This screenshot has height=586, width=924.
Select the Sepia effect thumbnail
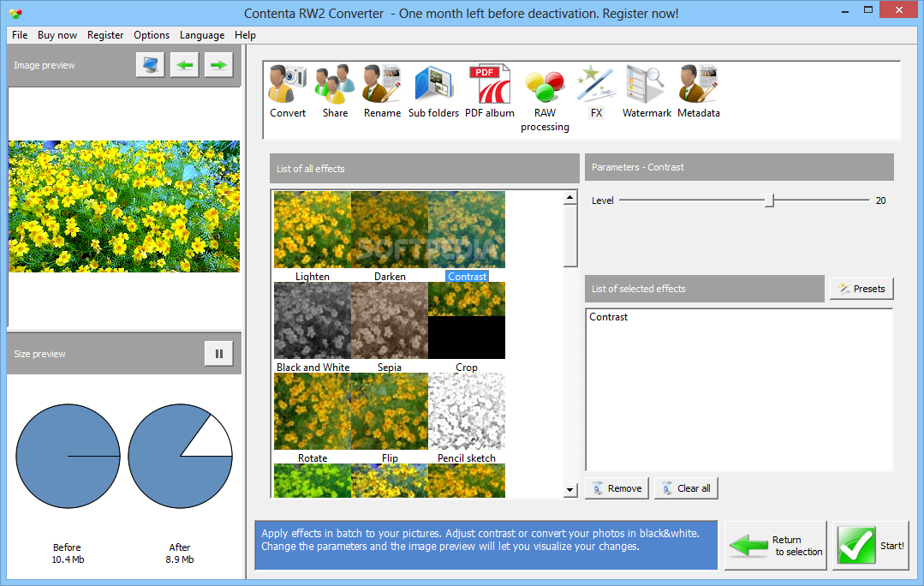(390, 320)
